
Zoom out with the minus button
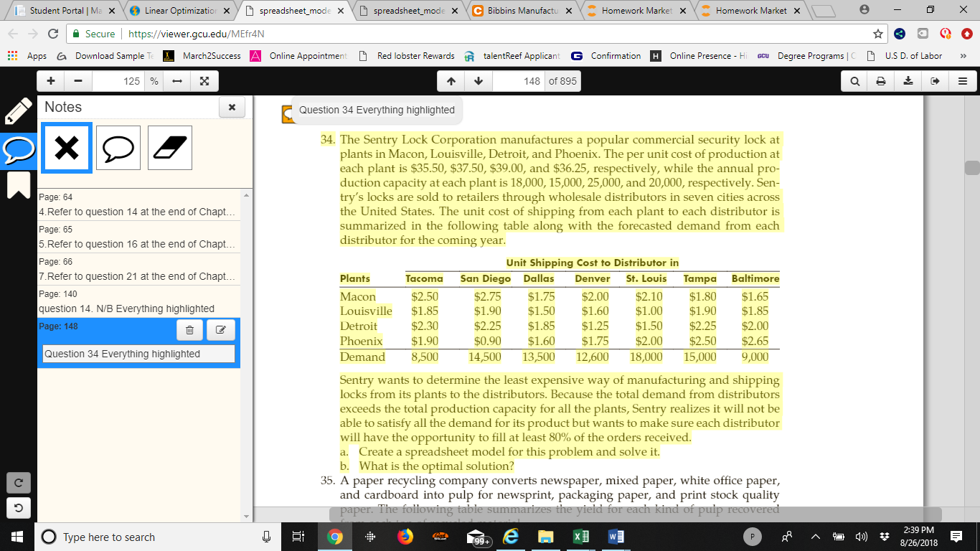(78, 81)
